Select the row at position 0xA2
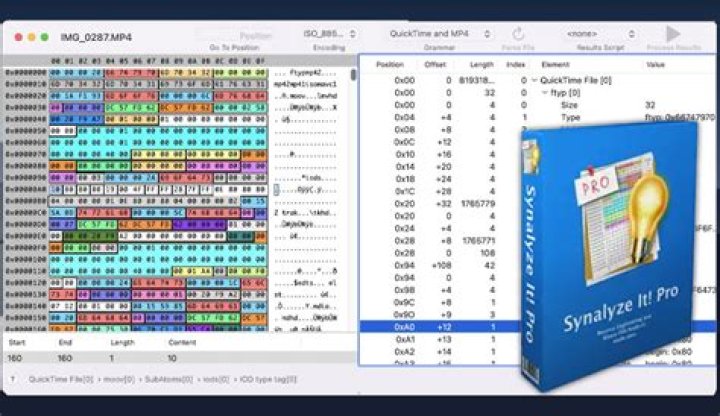720x416 pixels. pos(441,352)
